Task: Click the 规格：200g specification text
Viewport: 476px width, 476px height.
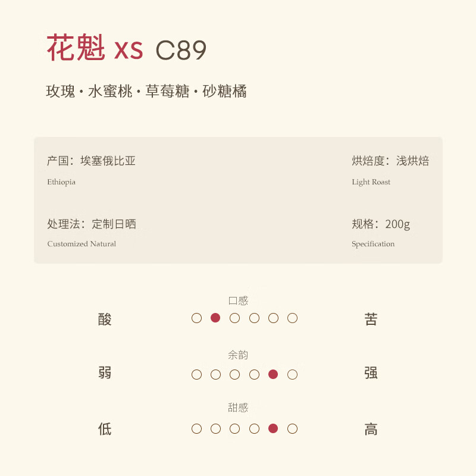Action: [x=381, y=224]
